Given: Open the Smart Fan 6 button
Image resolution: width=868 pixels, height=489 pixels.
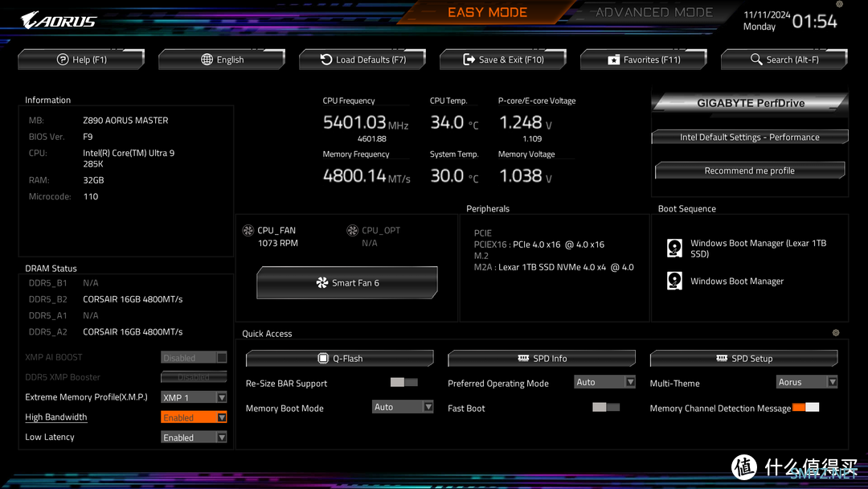Looking at the screenshot, I should tap(347, 283).
